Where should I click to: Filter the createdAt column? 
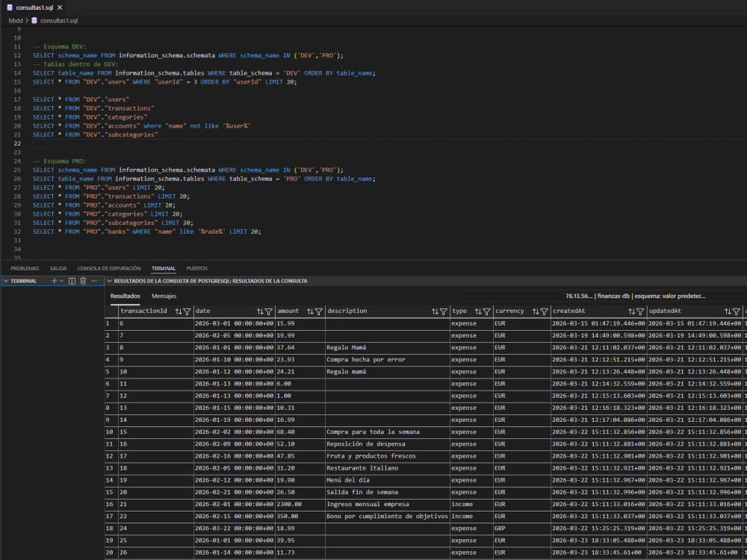(x=640, y=311)
